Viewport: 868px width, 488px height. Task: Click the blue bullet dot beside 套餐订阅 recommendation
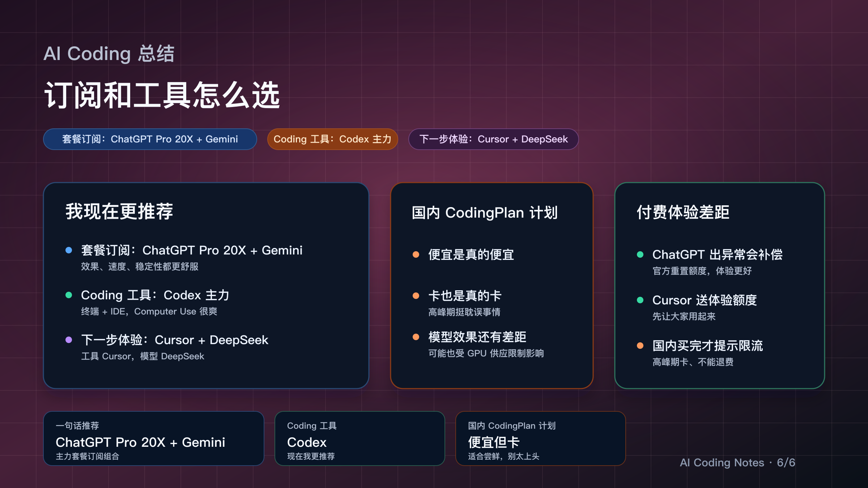click(x=69, y=250)
